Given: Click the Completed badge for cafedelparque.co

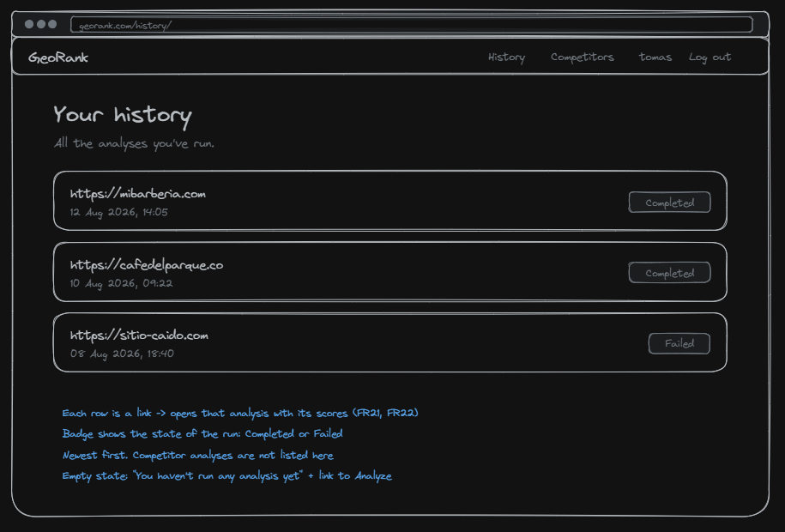Looking at the screenshot, I should [669, 273].
